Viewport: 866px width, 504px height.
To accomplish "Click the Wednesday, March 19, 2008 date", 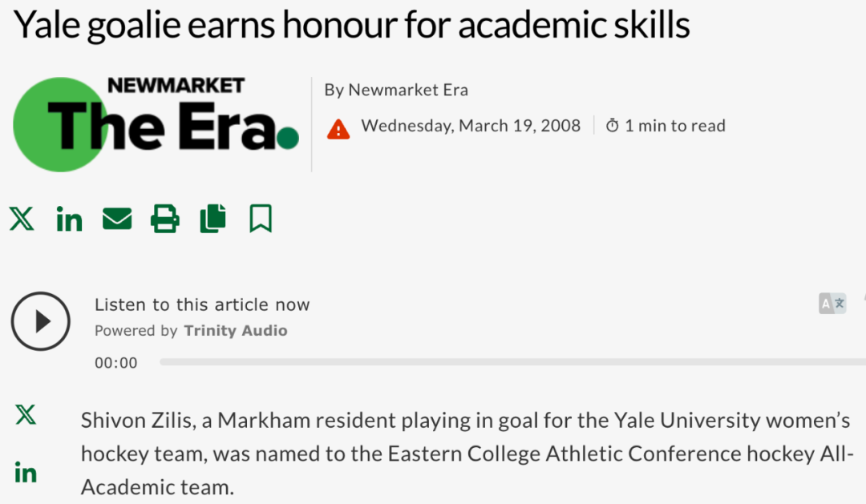I will pos(471,126).
